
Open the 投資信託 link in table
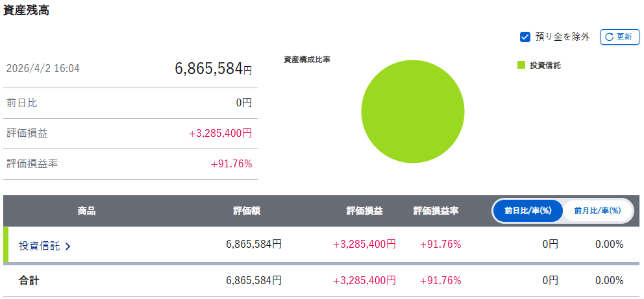(39, 246)
